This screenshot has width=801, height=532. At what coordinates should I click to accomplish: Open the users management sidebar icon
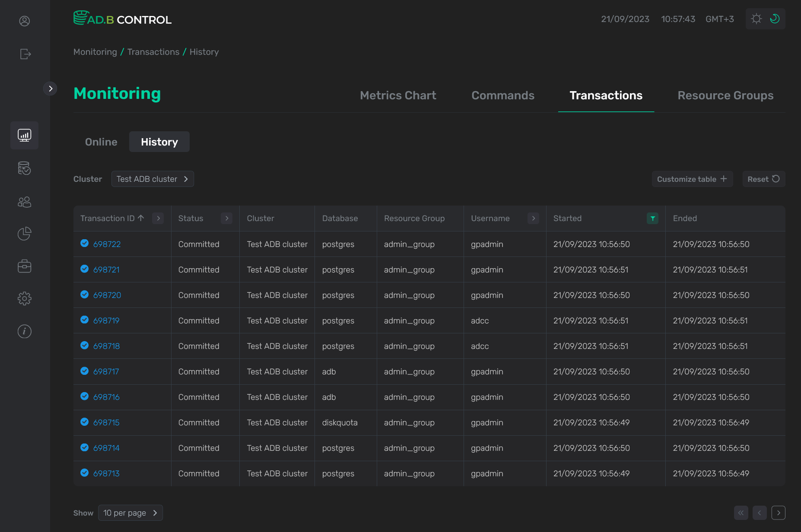pyautogui.click(x=24, y=201)
